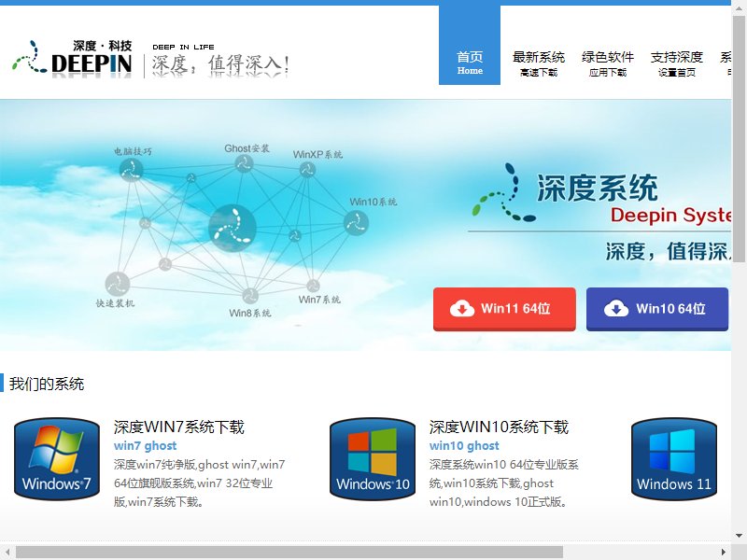Click the 深度，值得深入! header slogan
Viewport: 747px width, 560px height.
(x=220, y=65)
